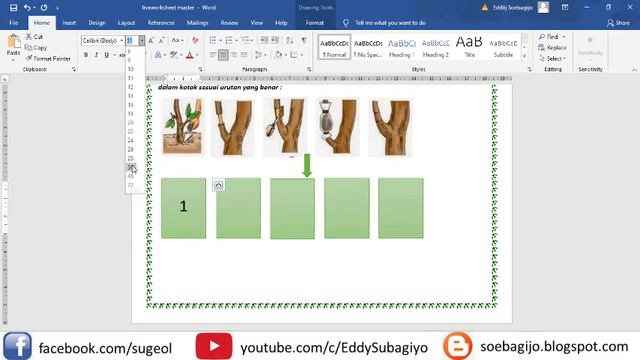This screenshot has width=640, height=360.
Task: Select the first tree grafting picture with leaves
Action: (182, 126)
